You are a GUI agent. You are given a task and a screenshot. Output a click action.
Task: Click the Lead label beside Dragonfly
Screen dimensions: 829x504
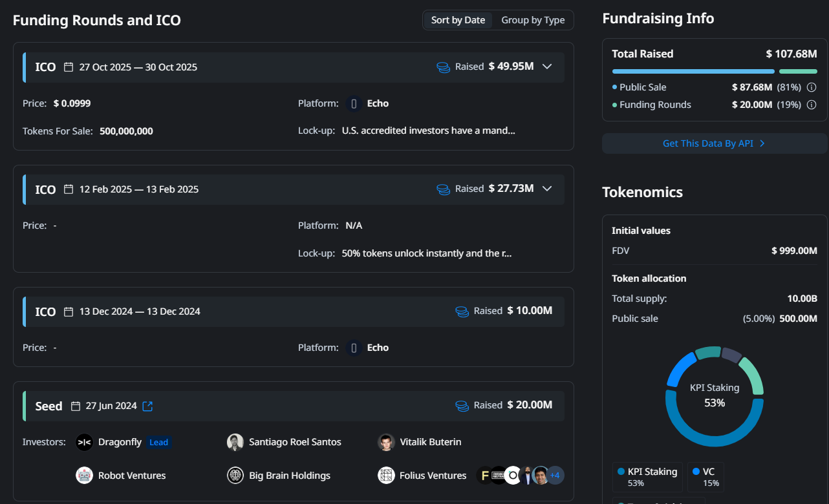[159, 442]
